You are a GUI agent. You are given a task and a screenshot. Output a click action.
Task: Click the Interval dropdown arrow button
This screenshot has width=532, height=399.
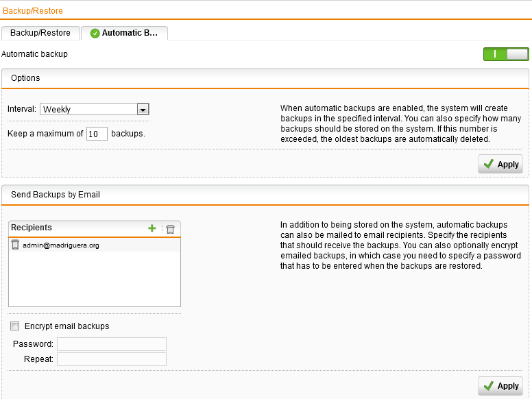click(x=143, y=109)
